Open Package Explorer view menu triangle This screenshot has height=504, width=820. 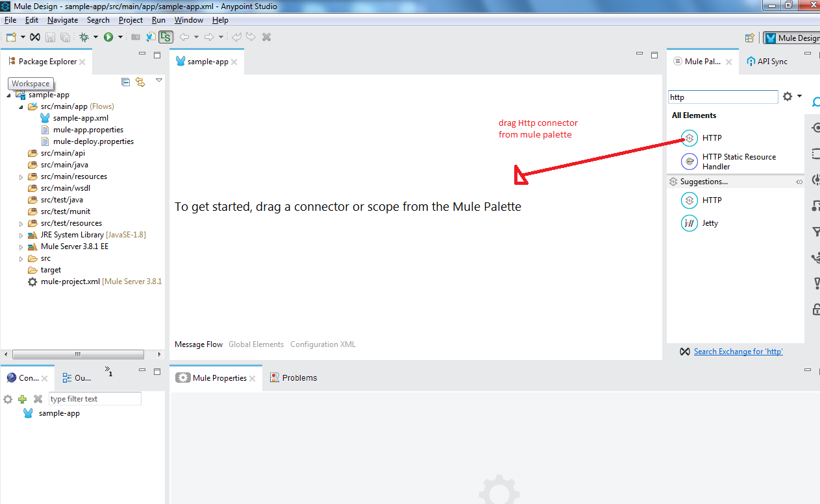[x=159, y=80]
